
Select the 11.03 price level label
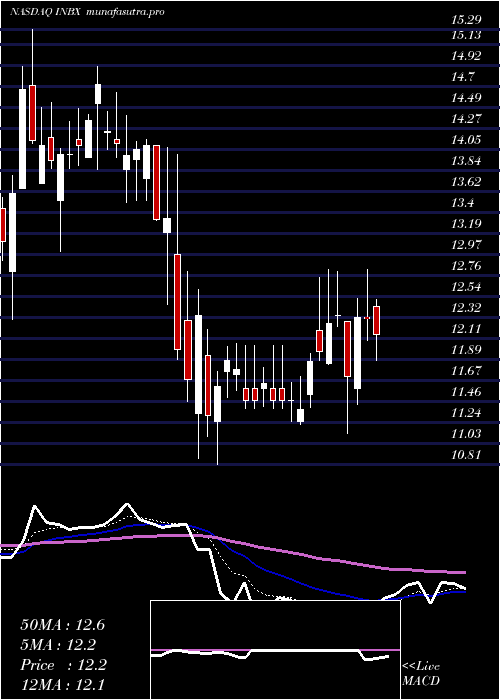pos(466,434)
